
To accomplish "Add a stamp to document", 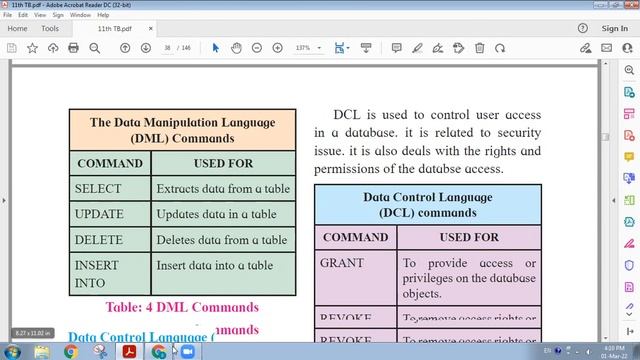I will coord(458,48).
